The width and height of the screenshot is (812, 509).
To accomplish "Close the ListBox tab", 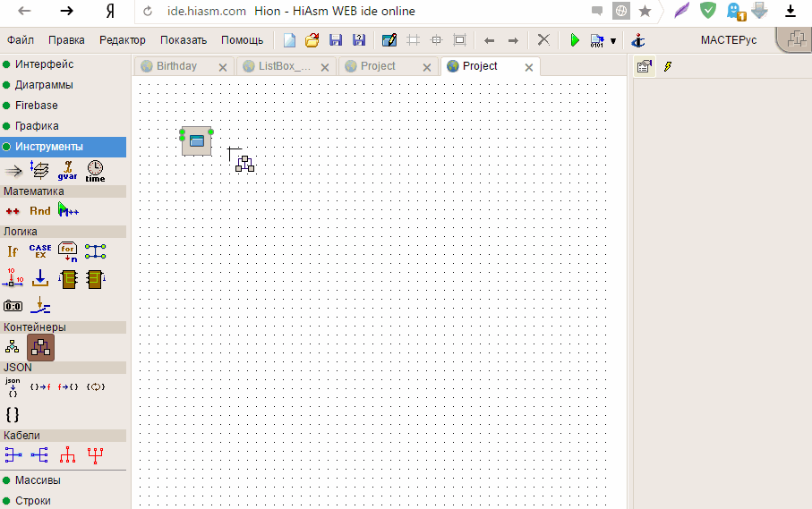I will [325, 67].
